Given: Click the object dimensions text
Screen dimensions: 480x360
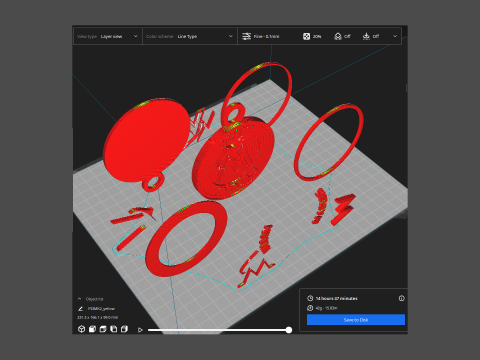Looking at the screenshot, I should coord(97,317).
